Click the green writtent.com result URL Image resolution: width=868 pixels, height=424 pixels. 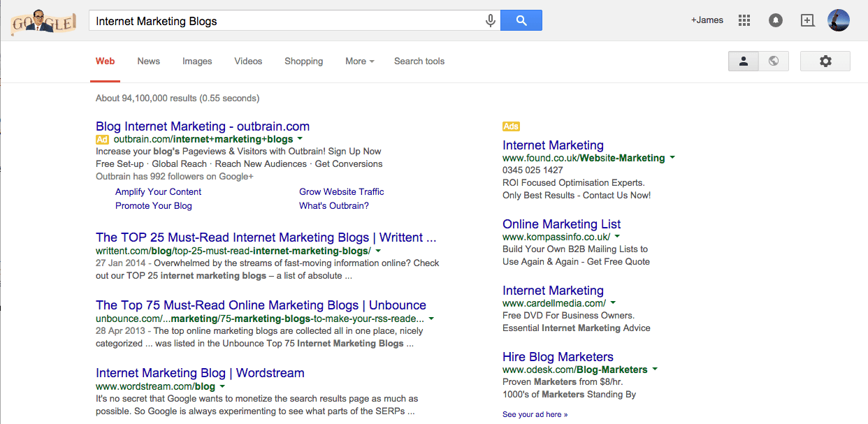pos(233,251)
